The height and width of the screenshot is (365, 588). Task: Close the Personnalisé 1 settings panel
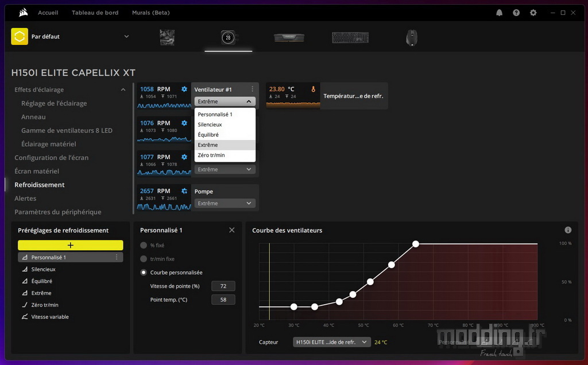coord(232,230)
